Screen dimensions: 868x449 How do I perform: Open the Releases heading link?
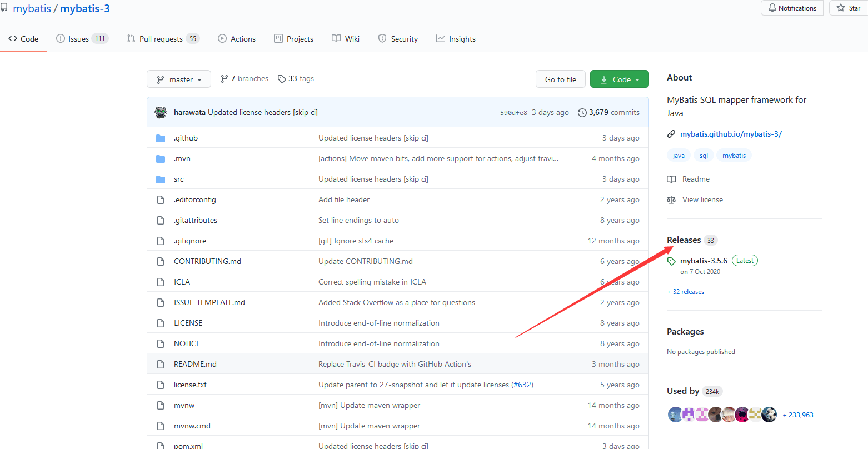[684, 240]
